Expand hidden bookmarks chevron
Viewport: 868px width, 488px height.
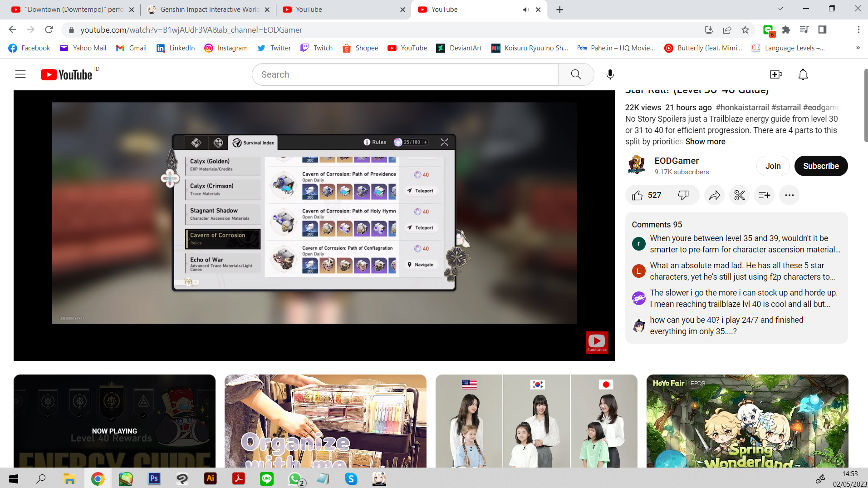tap(858, 48)
